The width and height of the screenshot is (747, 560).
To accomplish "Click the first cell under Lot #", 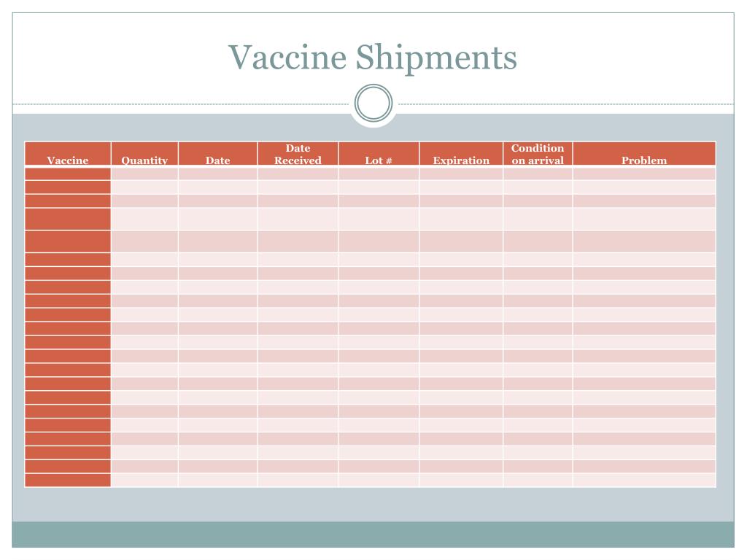I will [379, 174].
